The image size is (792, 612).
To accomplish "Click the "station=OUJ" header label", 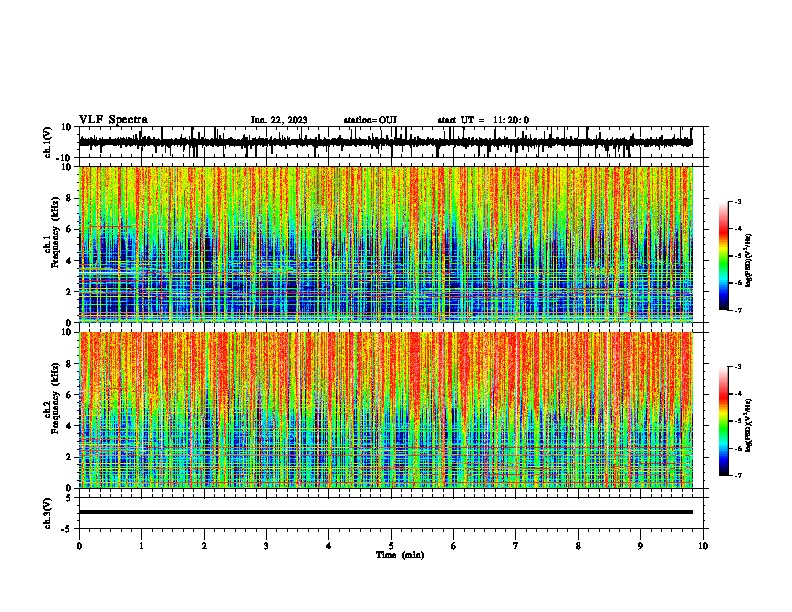I will [370, 120].
